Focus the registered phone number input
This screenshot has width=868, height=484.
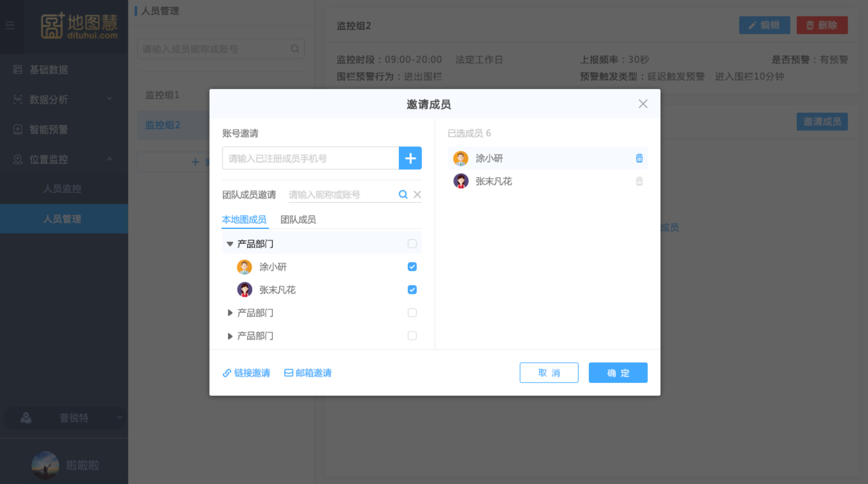[x=311, y=158]
